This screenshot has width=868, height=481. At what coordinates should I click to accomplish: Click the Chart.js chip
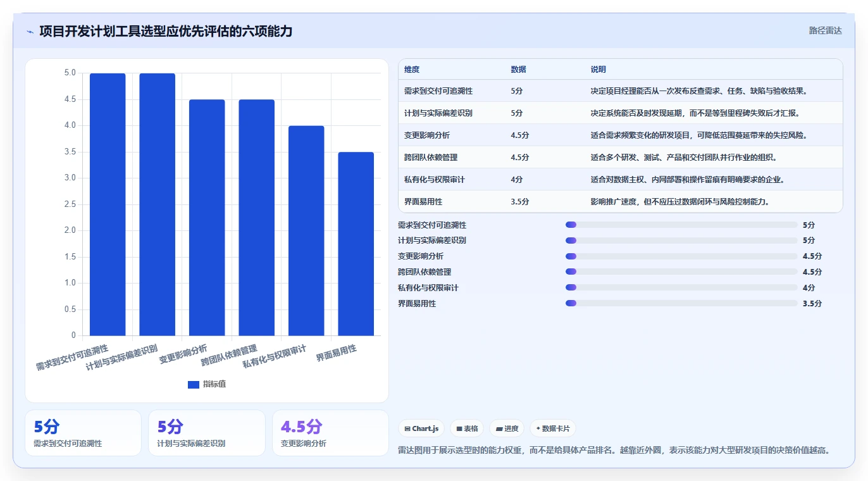pos(421,428)
